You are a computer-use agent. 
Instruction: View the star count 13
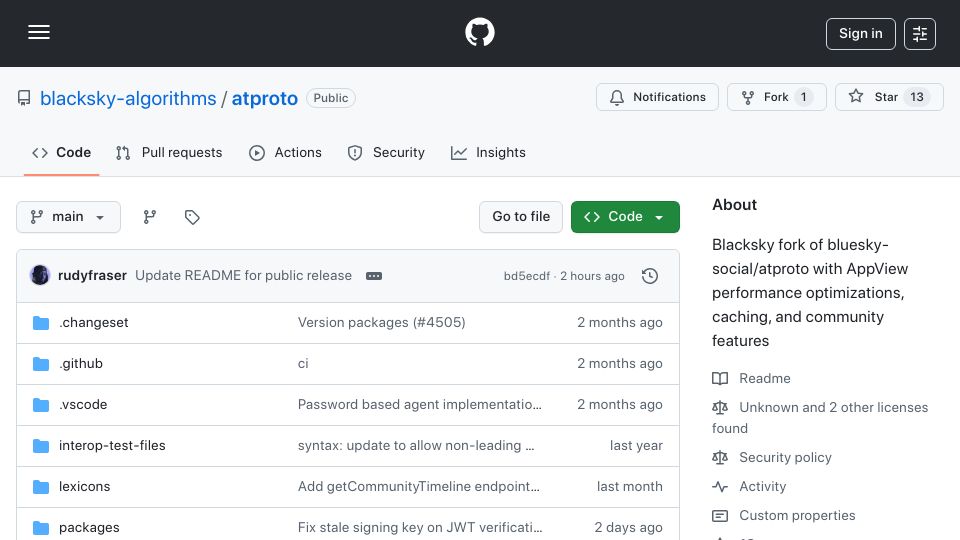pos(917,97)
